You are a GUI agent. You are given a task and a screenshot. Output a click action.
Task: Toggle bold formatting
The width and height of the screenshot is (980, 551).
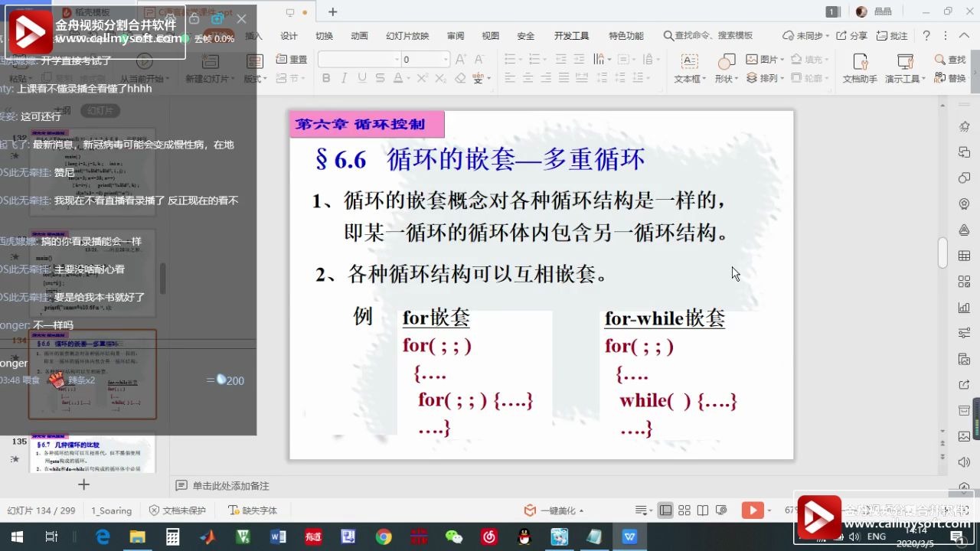[325, 77]
